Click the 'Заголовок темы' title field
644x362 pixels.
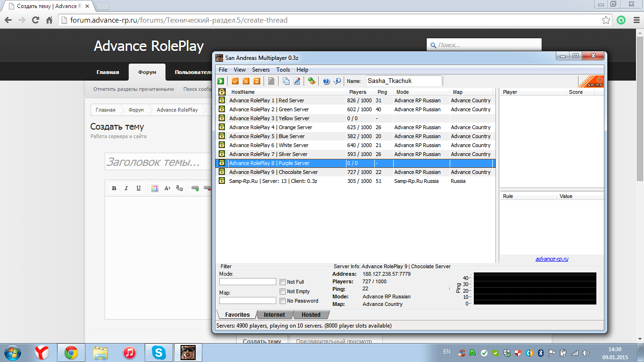pos(158,162)
